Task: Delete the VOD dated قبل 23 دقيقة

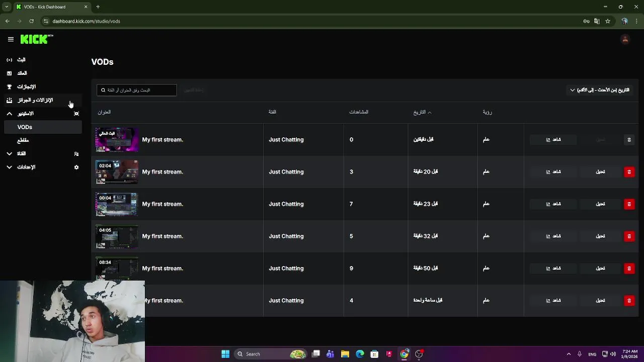Action: pos(629,204)
